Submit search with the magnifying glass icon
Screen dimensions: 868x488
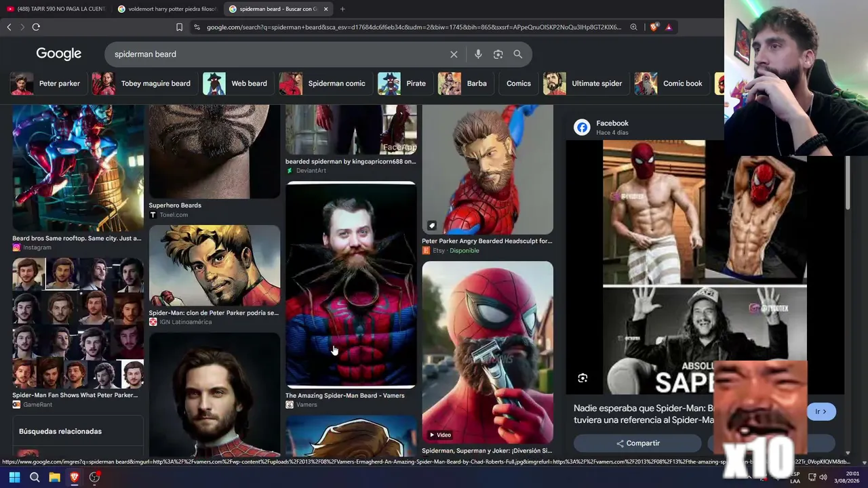tap(518, 54)
